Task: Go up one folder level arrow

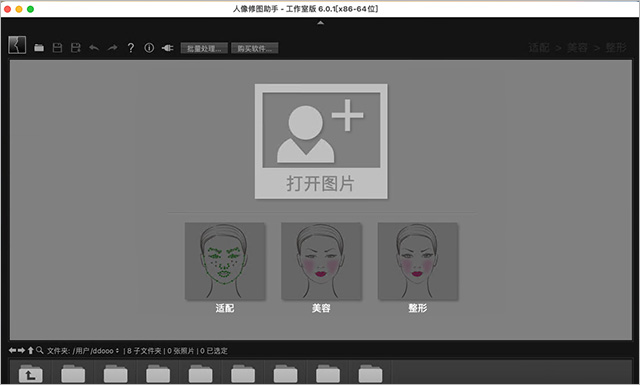Action: tap(30, 350)
